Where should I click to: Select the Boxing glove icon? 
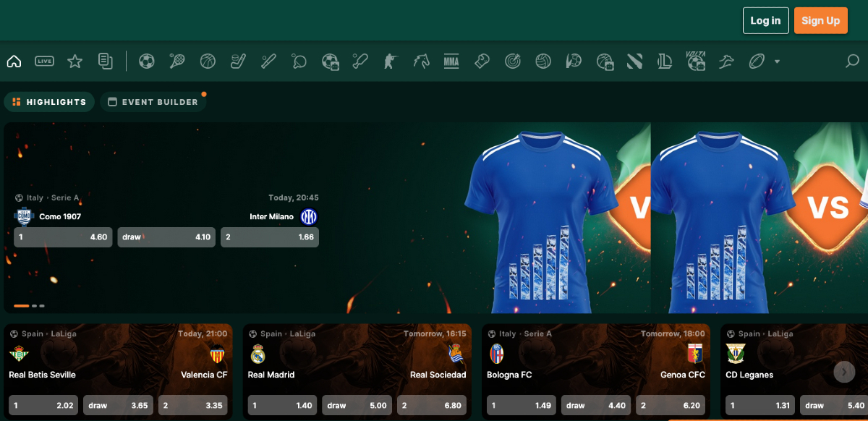(x=482, y=61)
